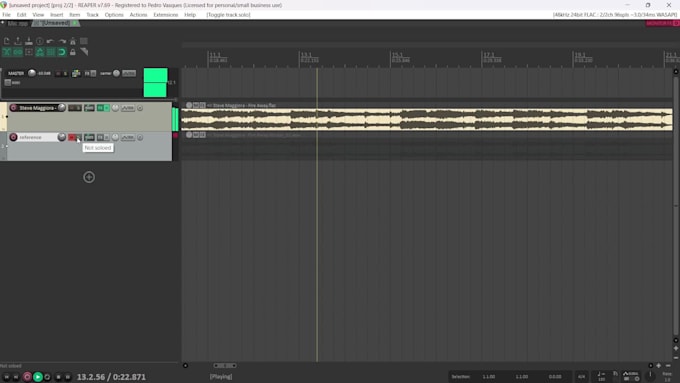Open FX chain on reference track
This screenshot has height=383, width=680.
pyautogui.click(x=100, y=137)
